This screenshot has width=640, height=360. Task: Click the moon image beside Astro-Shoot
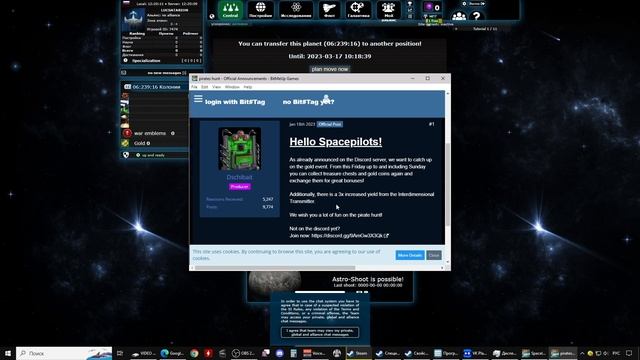point(275,282)
